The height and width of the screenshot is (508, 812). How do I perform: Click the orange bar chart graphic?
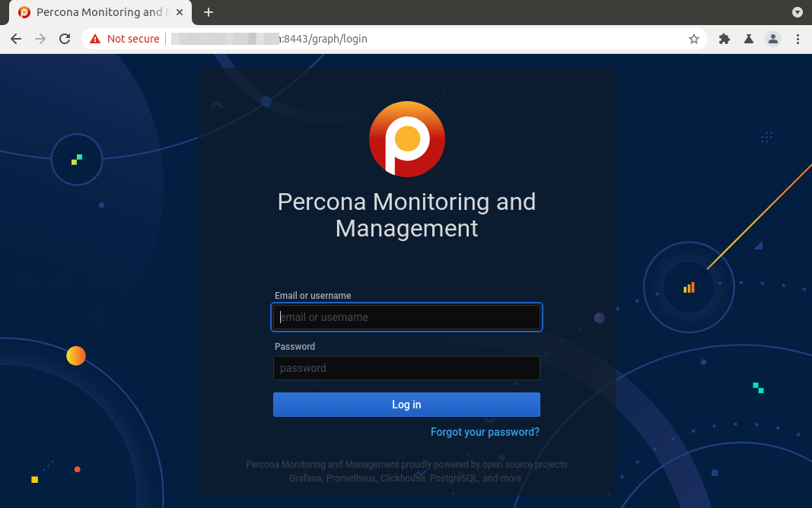[x=689, y=287]
